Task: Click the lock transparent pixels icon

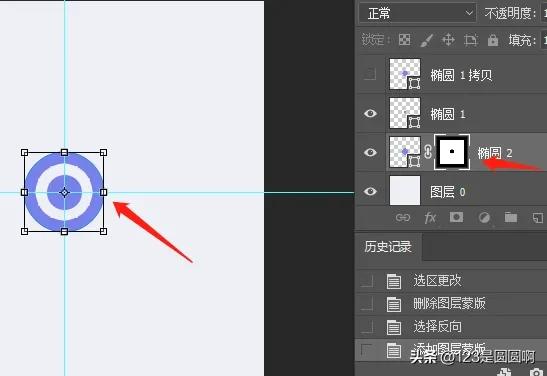Action: point(404,40)
